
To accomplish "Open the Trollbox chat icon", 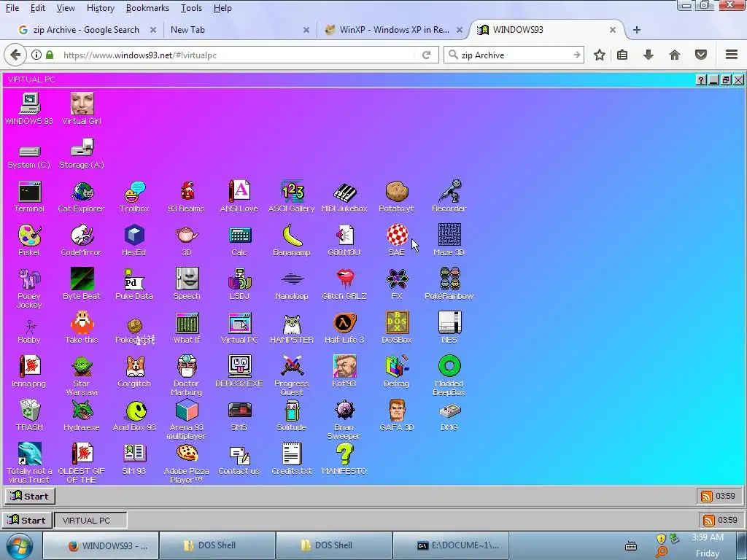I will point(134,196).
